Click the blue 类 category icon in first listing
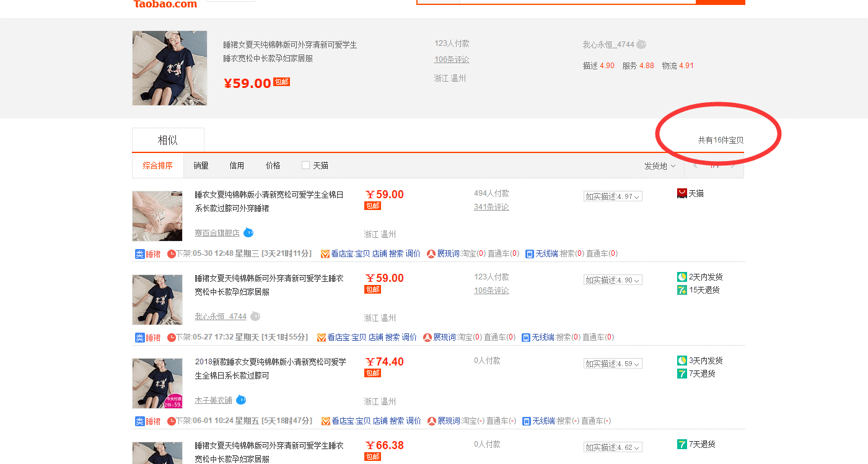The height and width of the screenshot is (464, 868). click(x=140, y=254)
